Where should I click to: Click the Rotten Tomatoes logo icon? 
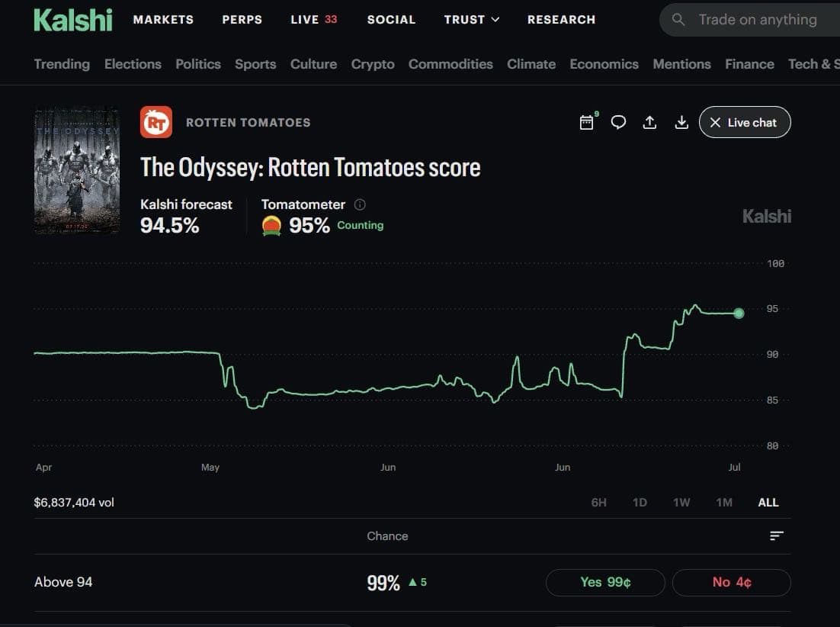click(x=156, y=122)
